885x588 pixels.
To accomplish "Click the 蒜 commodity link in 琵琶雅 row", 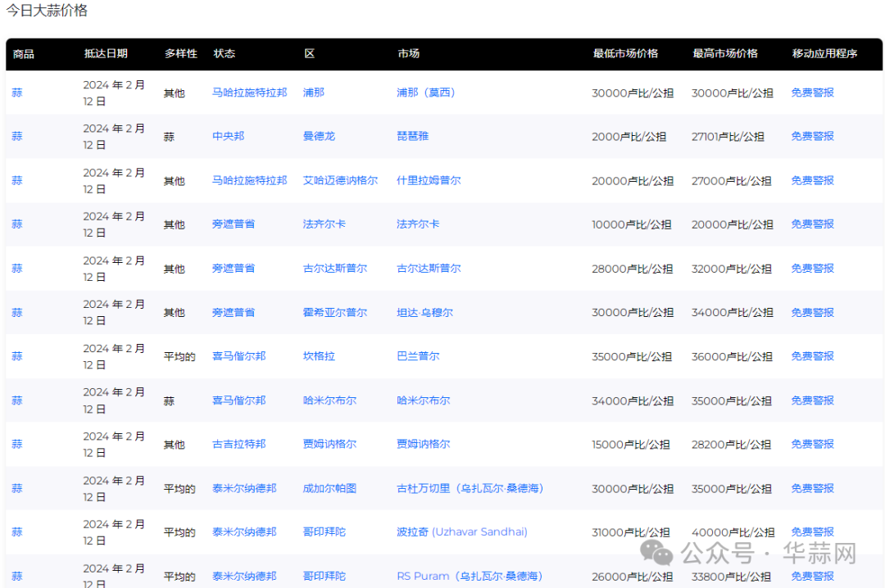I will (x=17, y=136).
